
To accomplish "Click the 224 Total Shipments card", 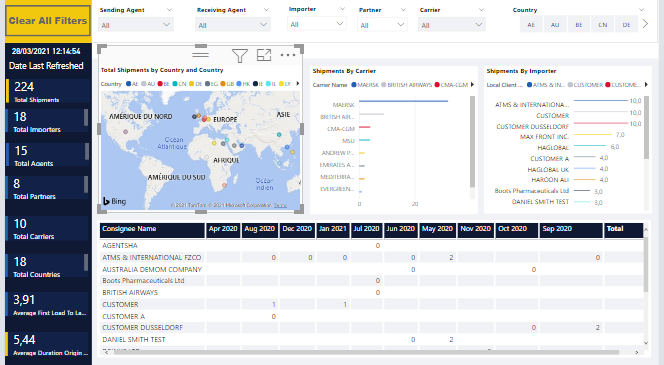I will coord(48,91).
